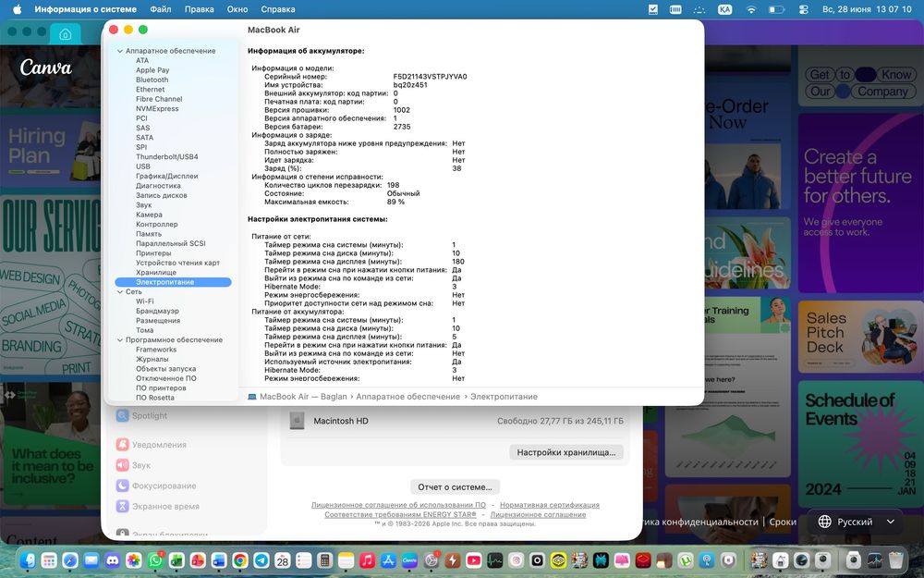Collapse Программное обеспечение tree section
Viewport: 924px width, 578px height.
(119, 340)
